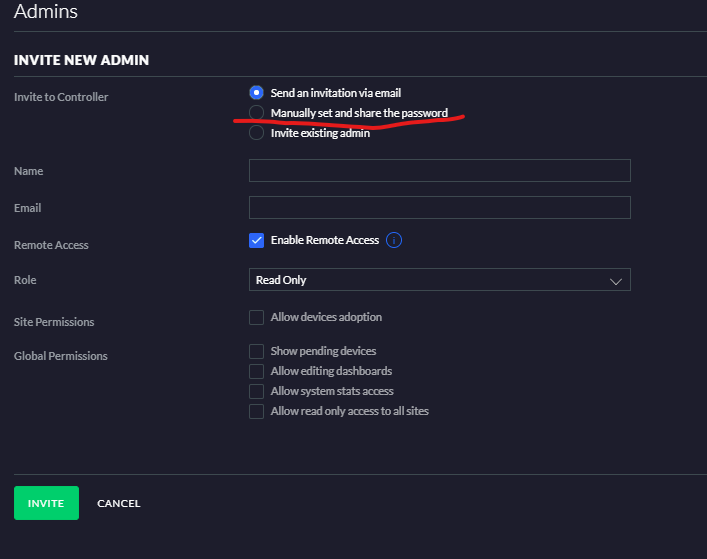
Task: Uncheck Enable Remote Access checkbox
Action: (257, 241)
